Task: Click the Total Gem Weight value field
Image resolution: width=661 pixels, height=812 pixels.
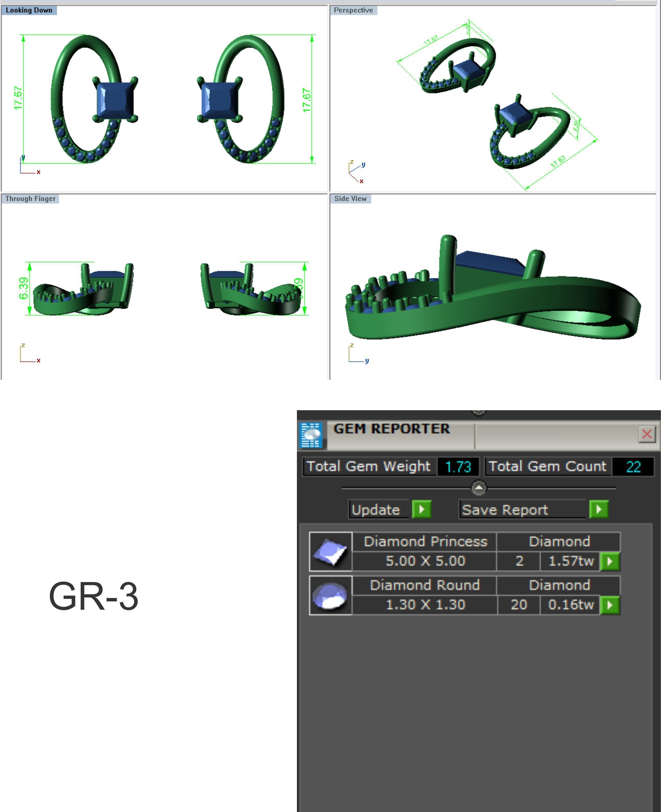Action: (458, 467)
